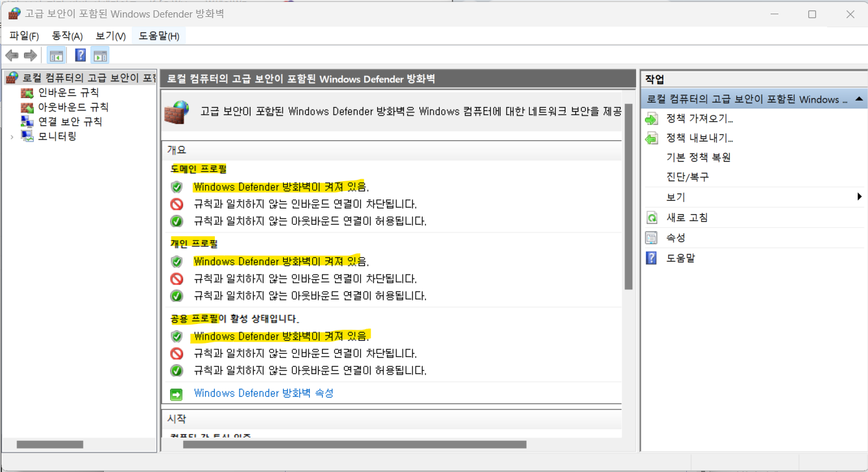Click 기본 정책 복원 action
The image size is (868, 472).
coord(699,158)
